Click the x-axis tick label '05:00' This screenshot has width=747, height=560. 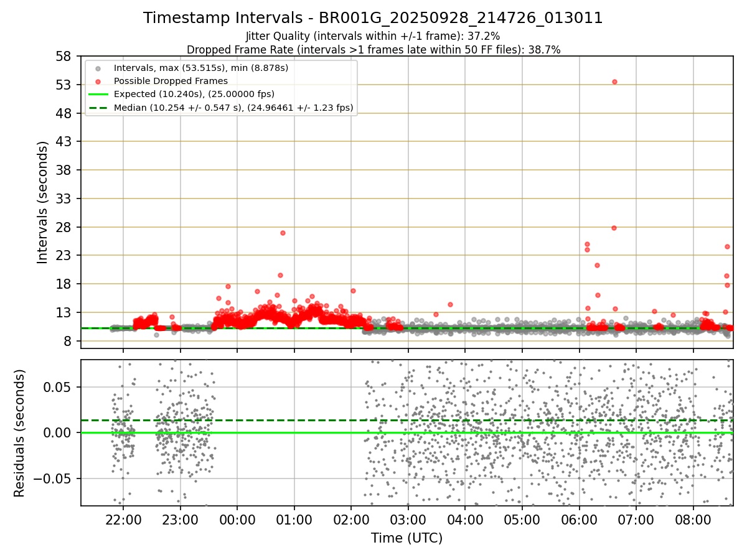coord(522,520)
